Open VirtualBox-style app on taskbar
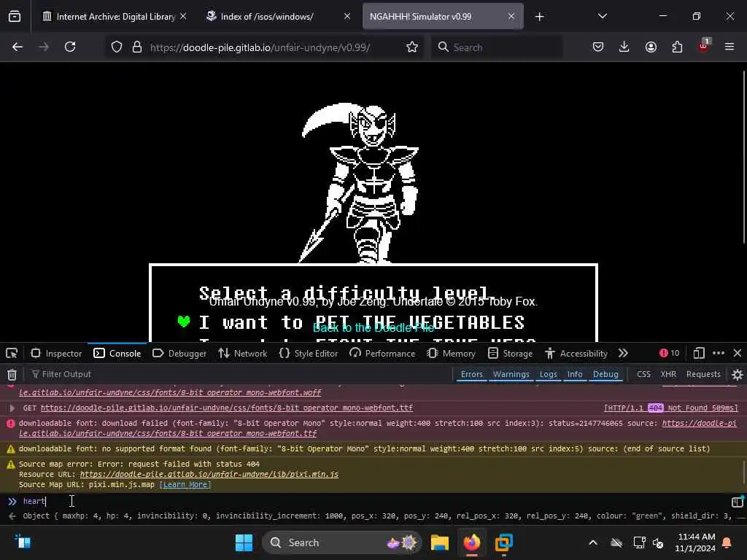This screenshot has height=560, width=747. pos(503,542)
